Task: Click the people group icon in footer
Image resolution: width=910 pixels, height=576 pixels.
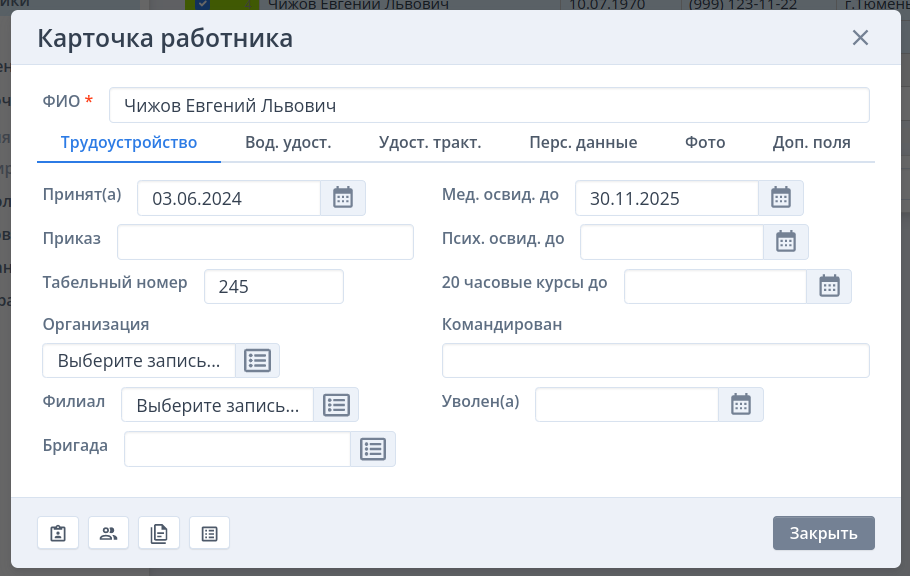Action: pyautogui.click(x=109, y=533)
